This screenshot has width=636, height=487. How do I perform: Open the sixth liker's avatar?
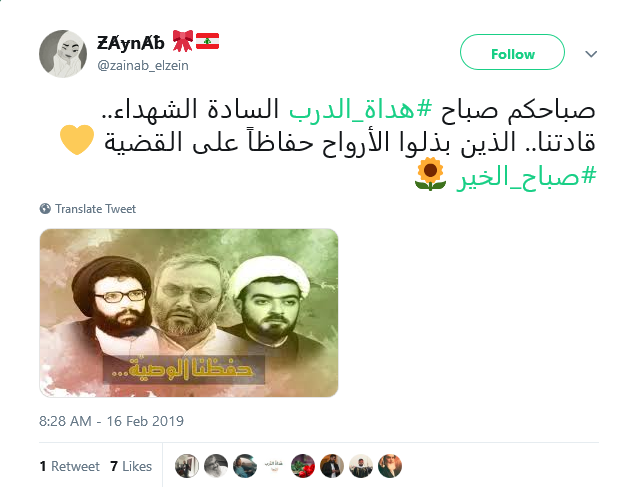coord(332,466)
